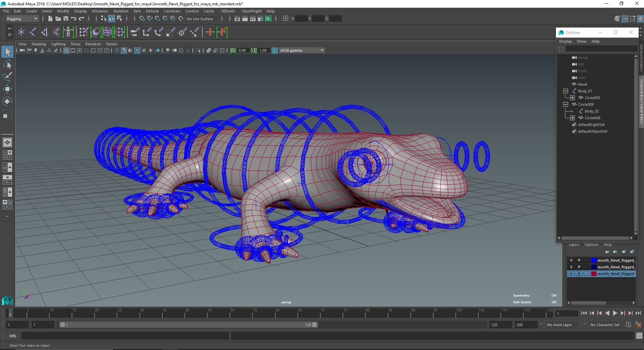Collapse the Body_01 node in Outliner
This screenshot has height=350, width=644.
point(566,91)
